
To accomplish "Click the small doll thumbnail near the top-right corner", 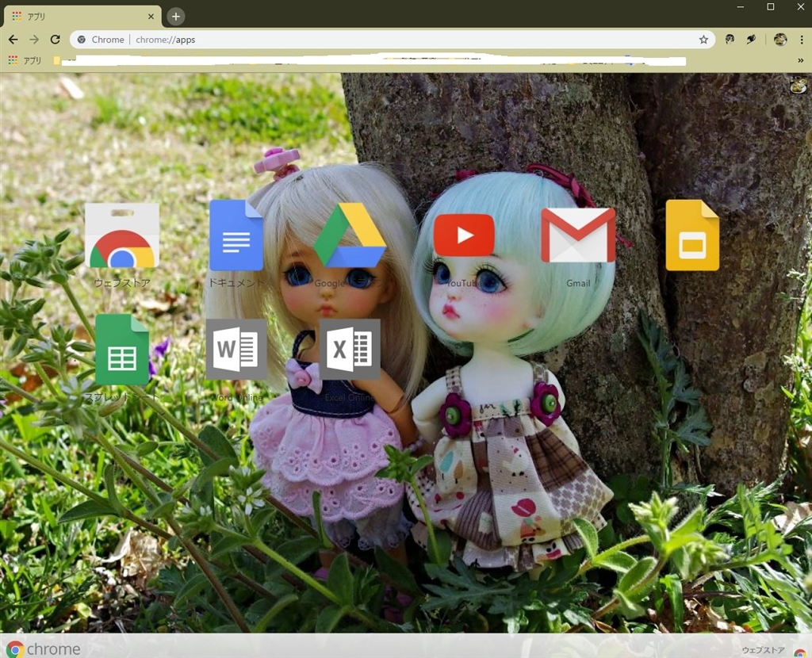I will 799,84.
